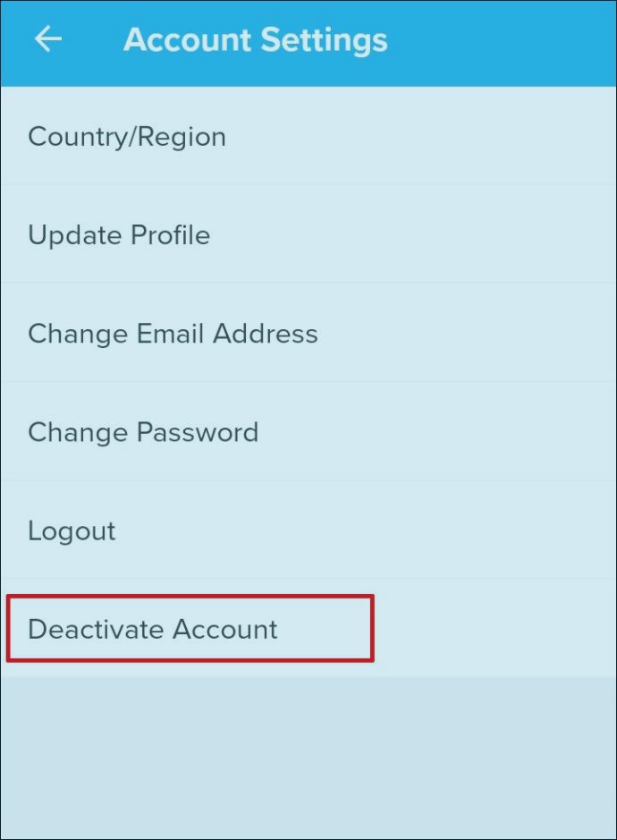Return to previous screen via left arrow
The width and height of the screenshot is (617, 840).
coord(48,39)
